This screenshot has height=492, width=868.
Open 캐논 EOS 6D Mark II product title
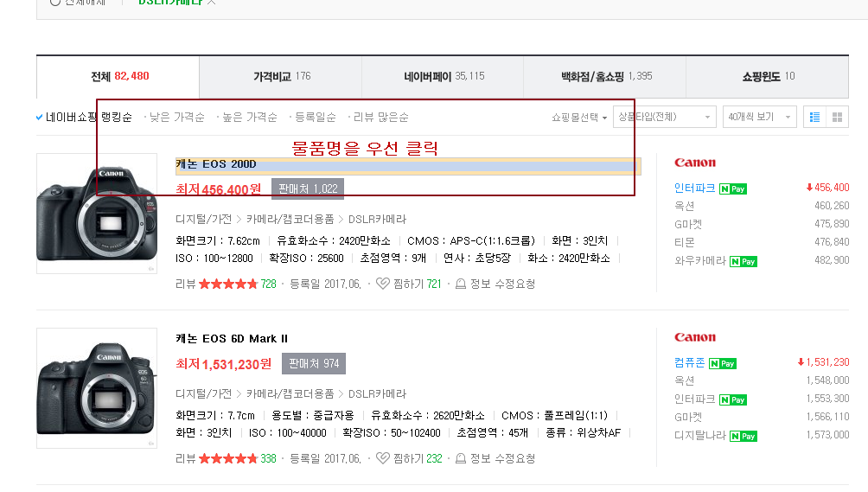[232, 339]
